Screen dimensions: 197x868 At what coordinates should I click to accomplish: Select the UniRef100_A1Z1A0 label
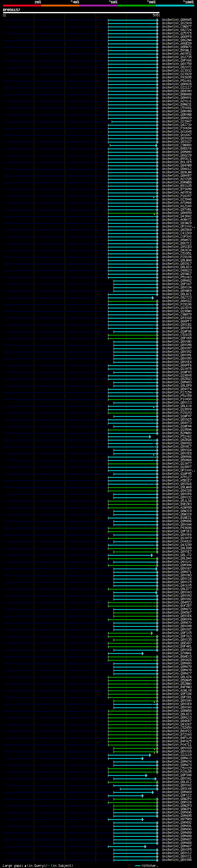tap(177, 206)
